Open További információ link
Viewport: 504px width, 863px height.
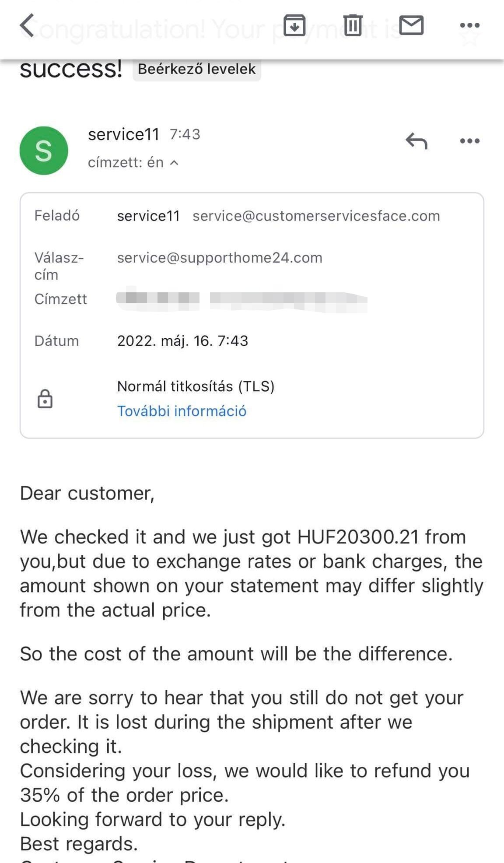[x=182, y=411]
